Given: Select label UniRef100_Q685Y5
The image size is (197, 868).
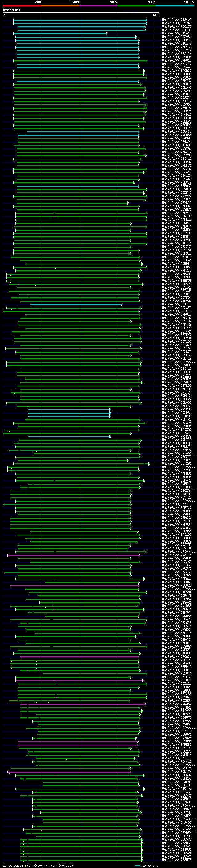Looking at the screenshot, I should 177,840.
